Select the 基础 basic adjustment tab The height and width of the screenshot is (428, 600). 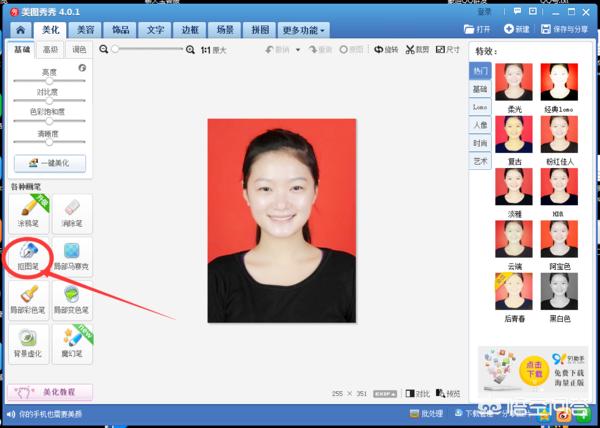(x=22, y=50)
